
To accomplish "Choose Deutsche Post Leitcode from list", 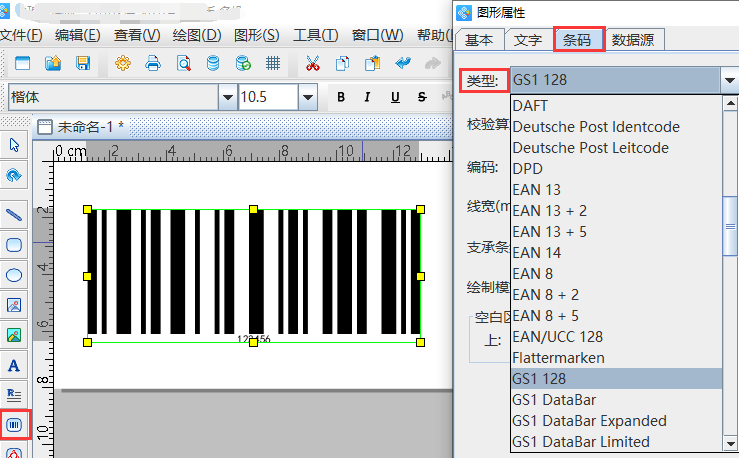I will click(x=616, y=147).
